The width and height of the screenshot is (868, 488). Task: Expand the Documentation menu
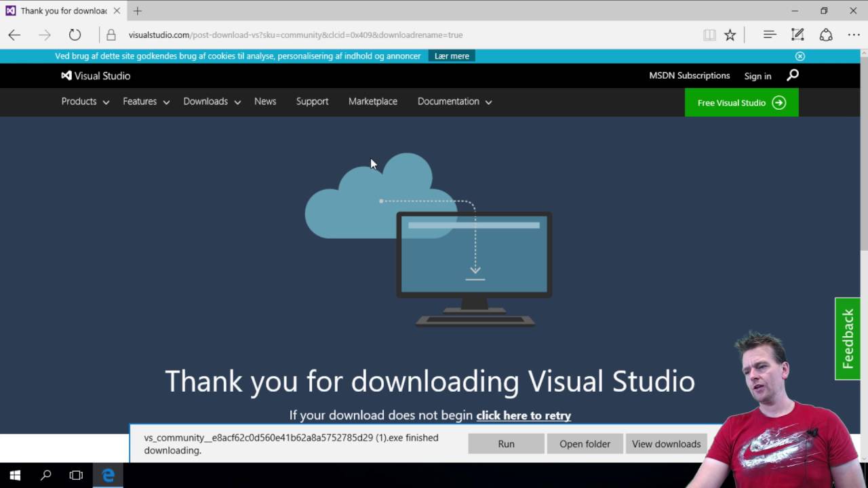(x=455, y=102)
